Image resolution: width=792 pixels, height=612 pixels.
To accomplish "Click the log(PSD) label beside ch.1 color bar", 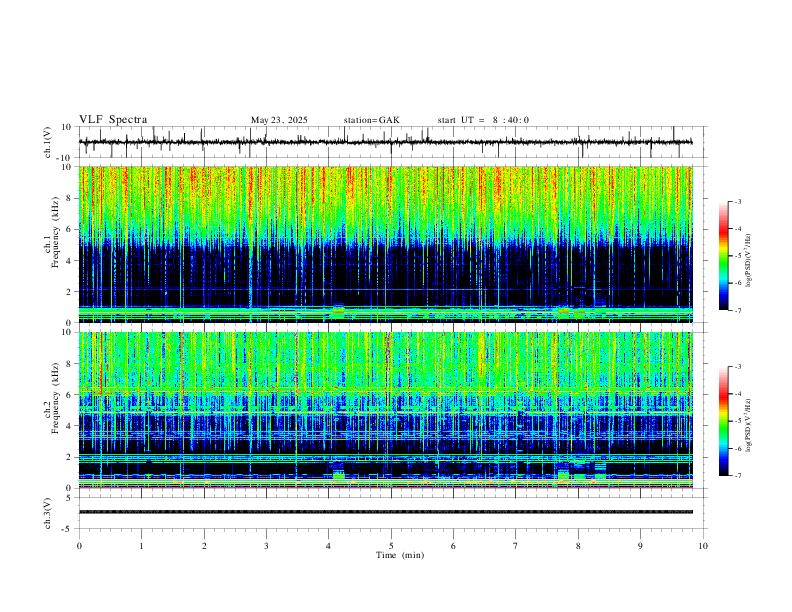I will coord(749,261).
